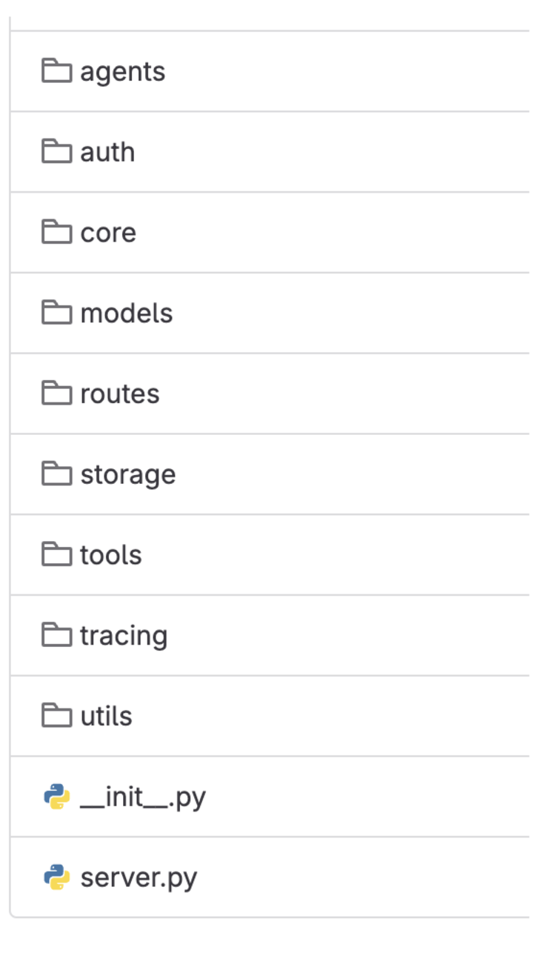Open the server.py file

(139, 878)
